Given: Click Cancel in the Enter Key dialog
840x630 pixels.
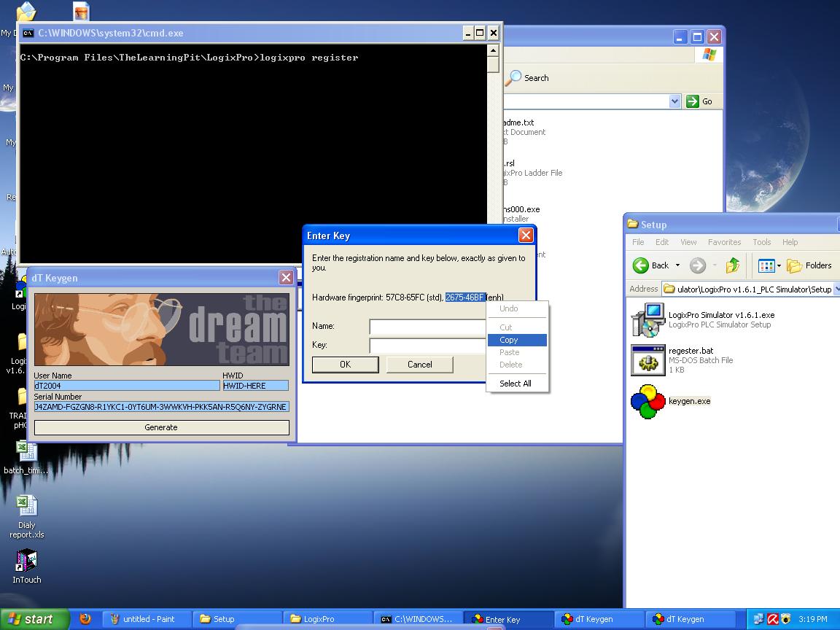Looking at the screenshot, I should (419, 365).
